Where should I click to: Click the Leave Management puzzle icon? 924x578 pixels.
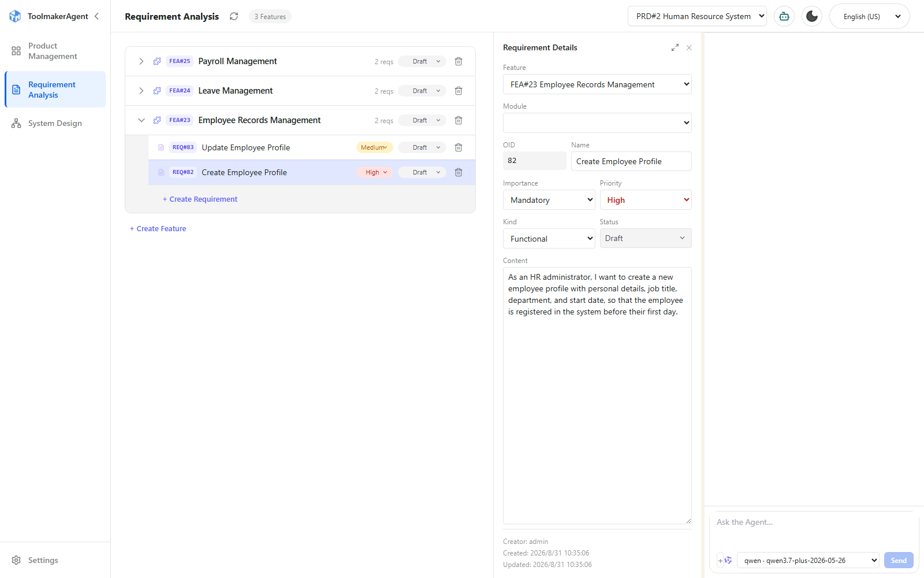pyautogui.click(x=157, y=91)
